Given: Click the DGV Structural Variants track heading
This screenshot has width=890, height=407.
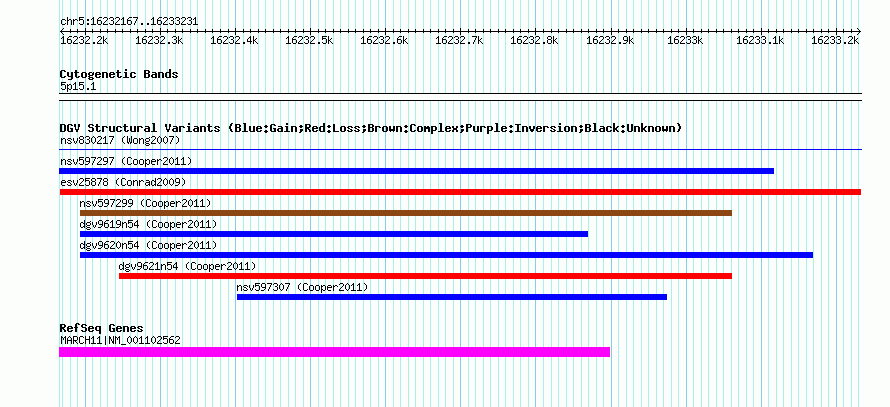Looking at the screenshot, I should coord(371,128).
